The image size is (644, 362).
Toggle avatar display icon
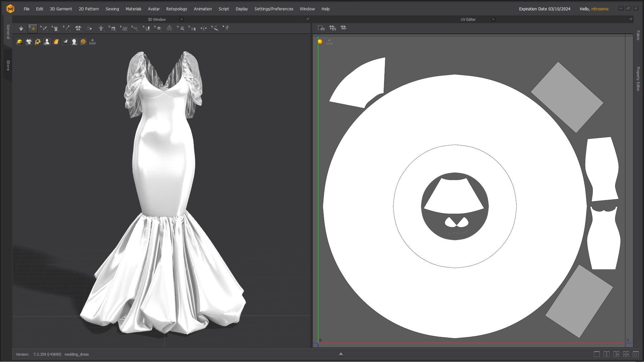pyautogui.click(x=47, y=42)
